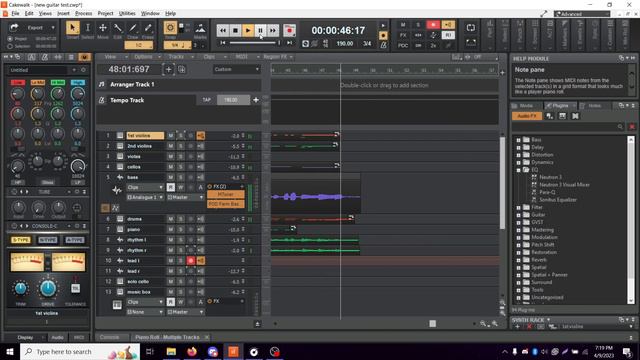This screenshot has height=360, width=640.
Task: Select the Draw tool
Action: [x=133, y=28]
